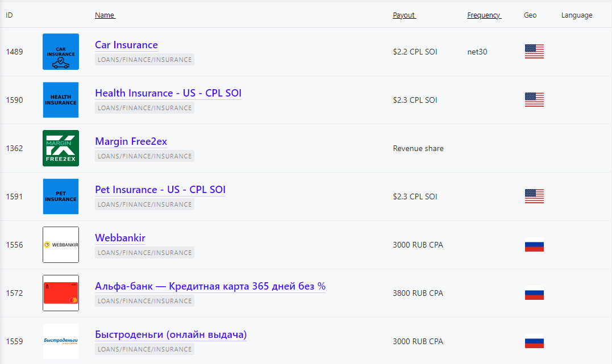Image resolution: width=612 pixels, height=364 pixels.
Task: Click the Webbankir logo thumbnail
Action: [x=60, y=245]
